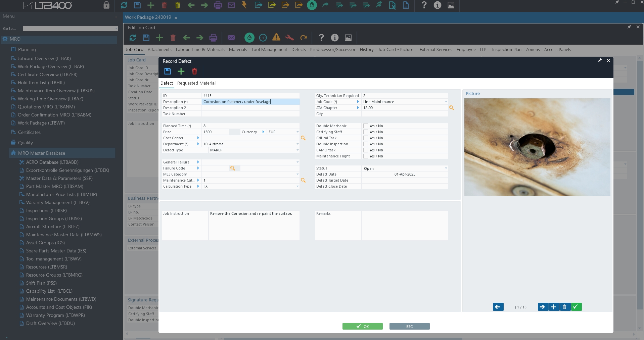
Task: Click the green plus icon in Record Defect
Action: [x=181, y=71]
